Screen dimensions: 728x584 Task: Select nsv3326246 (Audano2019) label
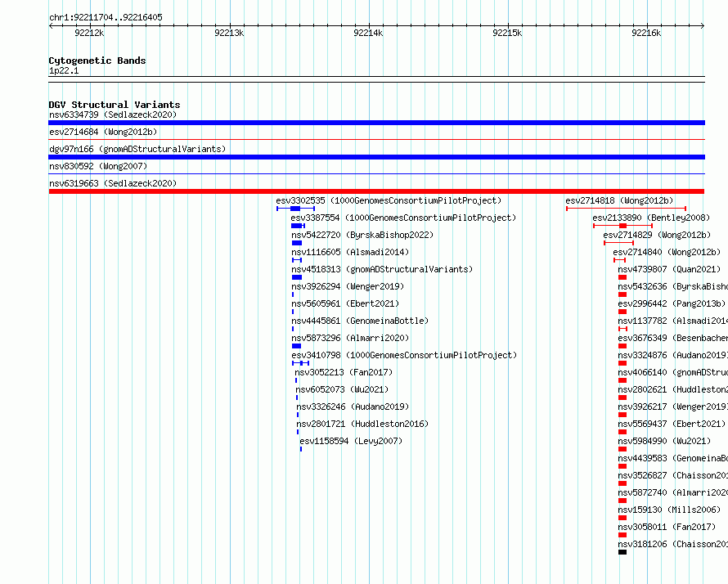tap(353, 407)
